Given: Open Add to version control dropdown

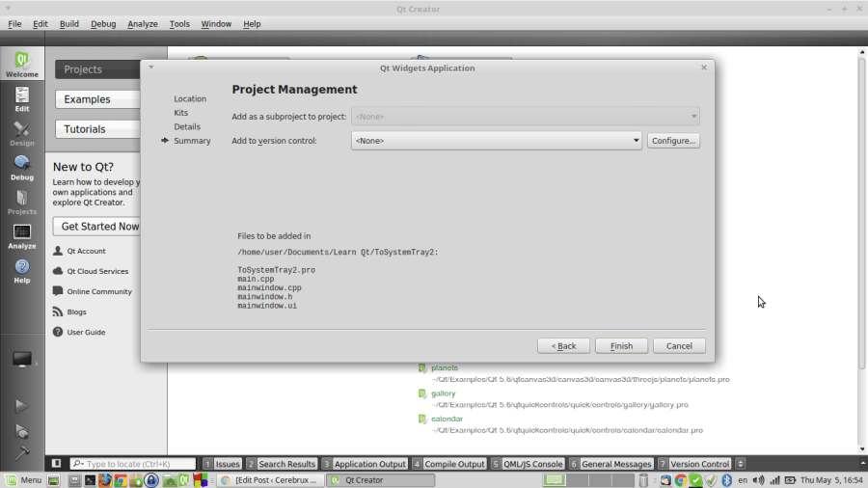Looking at the screenshot, I should coord(496,141).
